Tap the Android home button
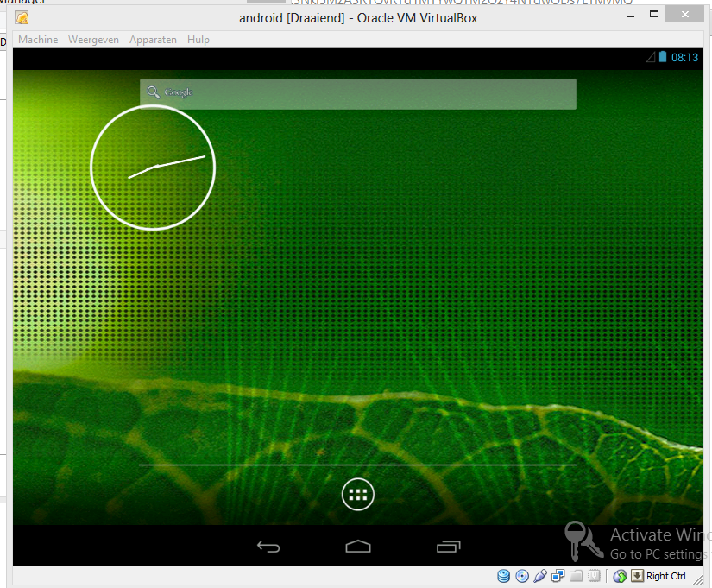 [x=358, y=547]
